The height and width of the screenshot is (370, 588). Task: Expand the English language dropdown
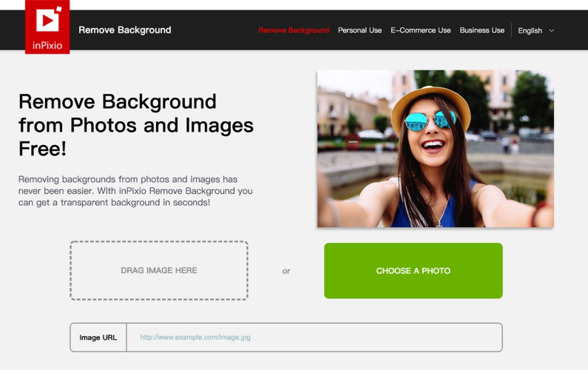point(536,30)
